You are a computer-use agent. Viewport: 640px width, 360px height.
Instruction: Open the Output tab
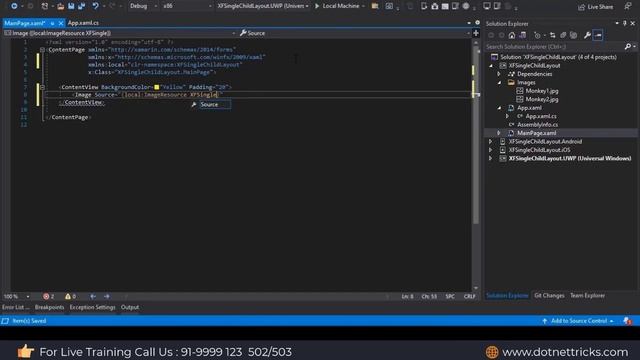coord(130,307)
